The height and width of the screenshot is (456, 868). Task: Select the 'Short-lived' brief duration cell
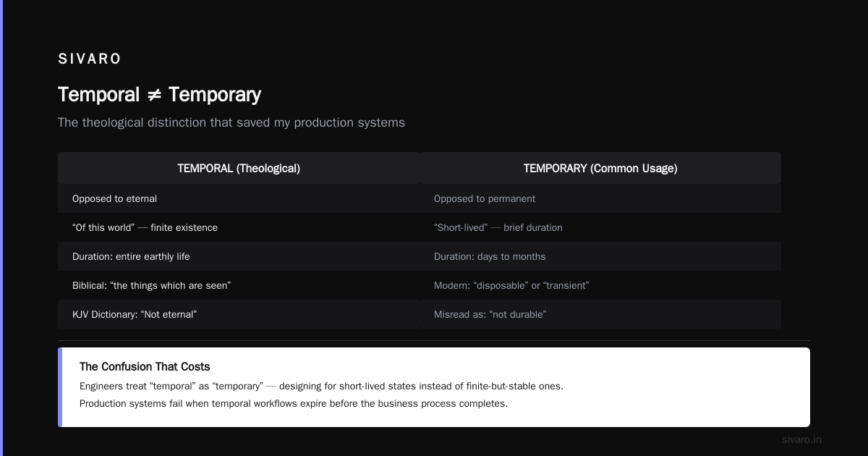pos(600,227)
